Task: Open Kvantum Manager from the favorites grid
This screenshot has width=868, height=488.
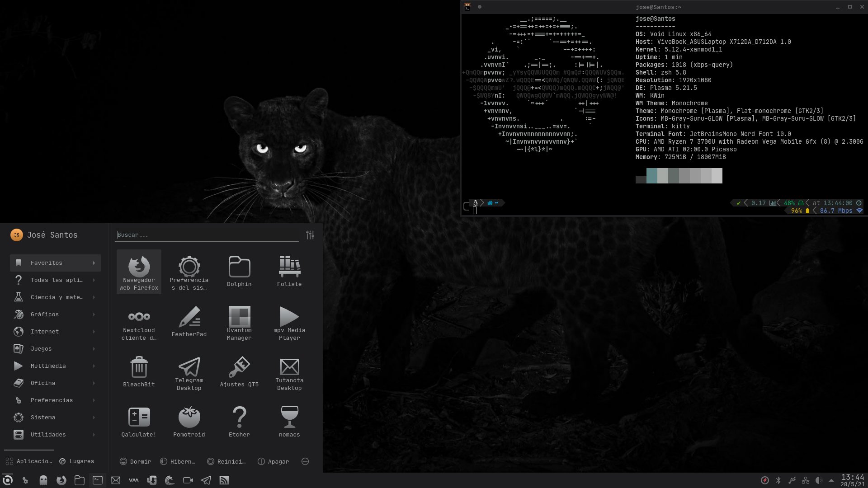Action: point(239,322)
